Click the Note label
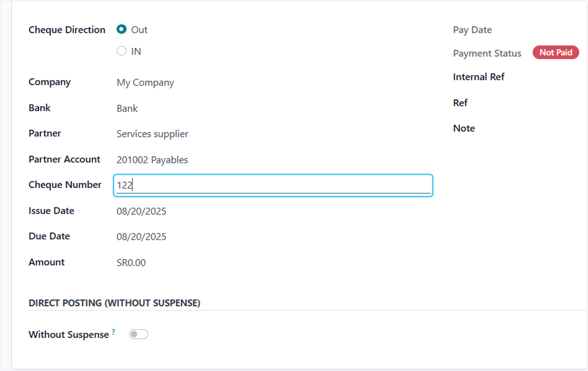The height and width of the screenshot is (371, 588). [x=464, y=128]
